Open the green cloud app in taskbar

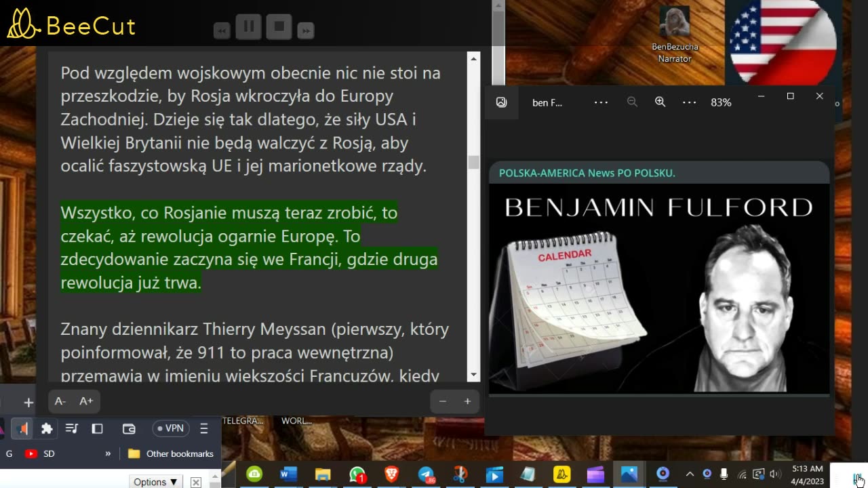coord(254,474)
